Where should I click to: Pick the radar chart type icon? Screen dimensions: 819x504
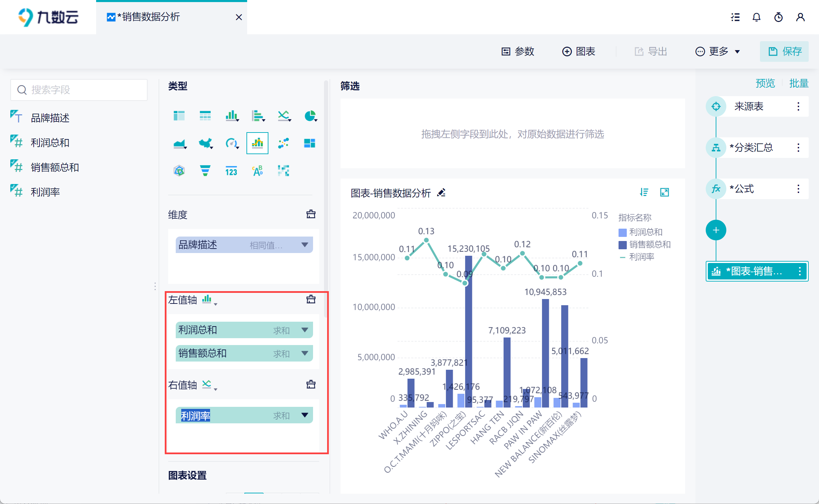(179, 171)
